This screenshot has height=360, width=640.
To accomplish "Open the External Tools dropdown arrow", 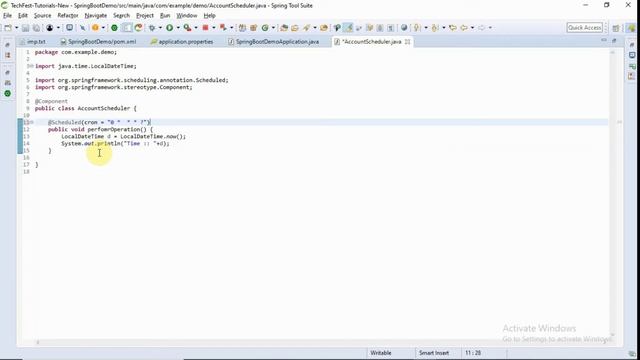I will 196,28.
